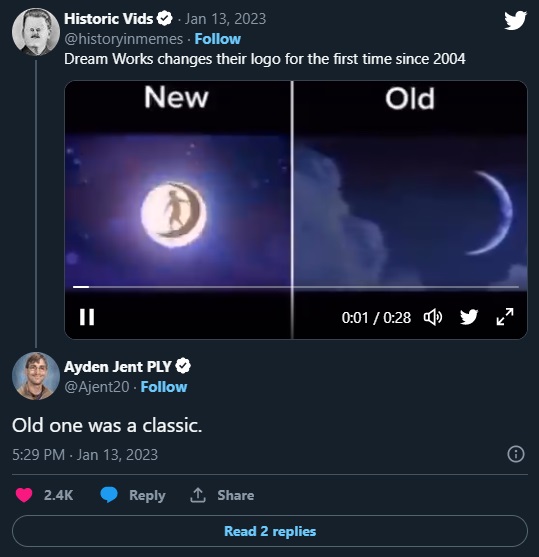Open the Twitter bird logo at top right

click(x=515, y=20)
